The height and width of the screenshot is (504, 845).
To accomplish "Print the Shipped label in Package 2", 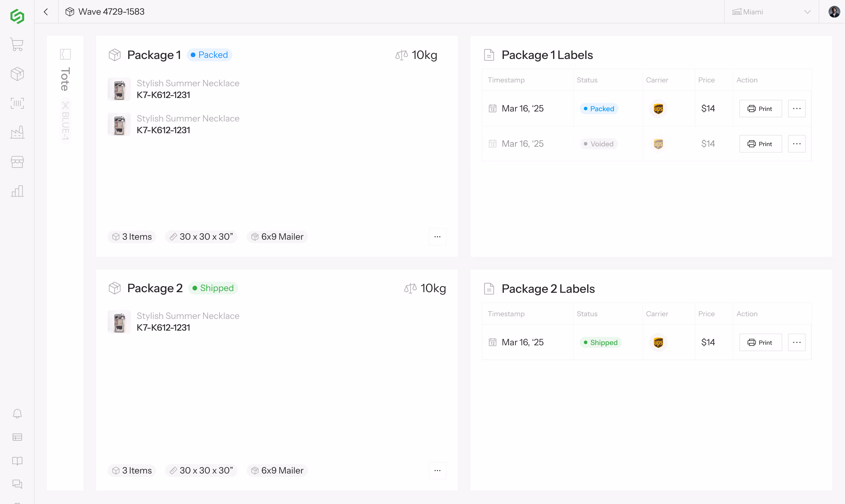I will pyautogui.click(x=760, y=342).
